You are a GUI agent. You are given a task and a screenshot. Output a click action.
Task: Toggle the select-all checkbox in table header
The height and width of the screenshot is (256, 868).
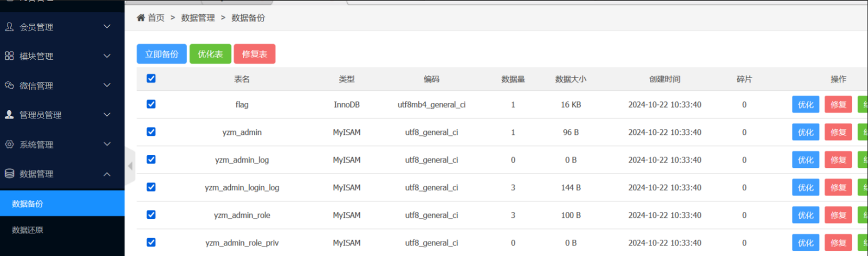pyautogui.click(x=151, y=79)
